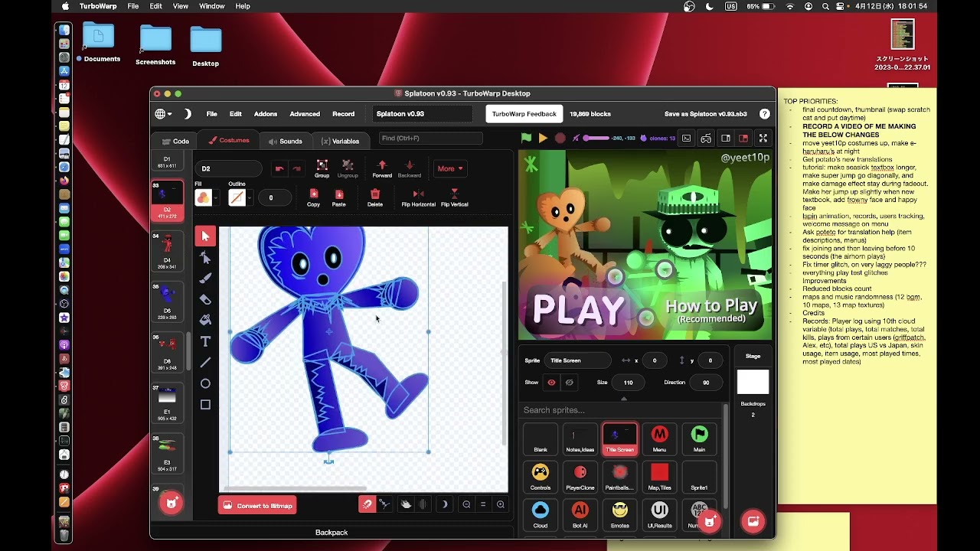
Task: Reset costume canvas zoom
Action: click(483, 504)
